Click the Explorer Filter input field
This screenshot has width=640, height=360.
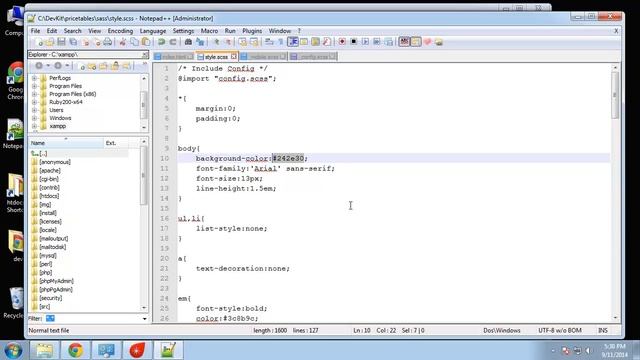point(93,319)
